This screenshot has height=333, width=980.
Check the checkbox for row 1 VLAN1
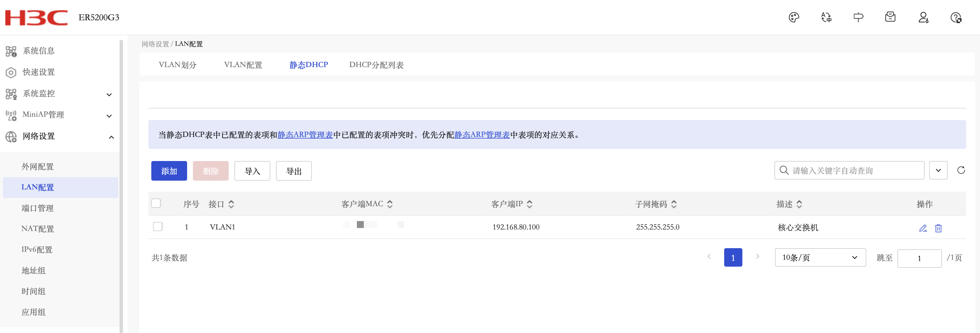157,227
